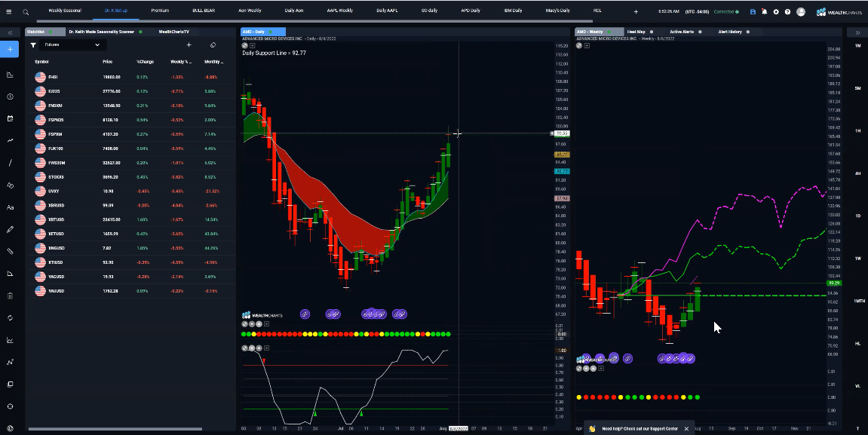Sort watchlist by Price column header
This screenshot has width=868, height=435.
pyautogui.click(x=107, y=61)
